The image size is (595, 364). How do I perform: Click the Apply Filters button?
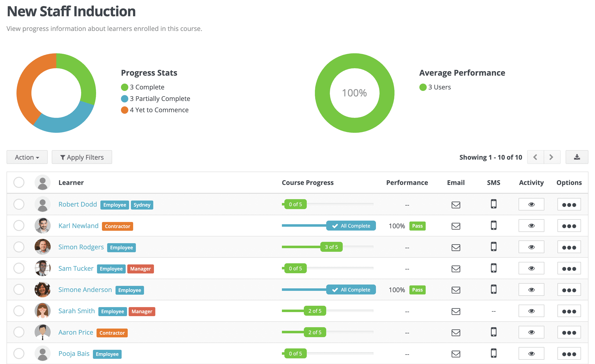[82, 157]
